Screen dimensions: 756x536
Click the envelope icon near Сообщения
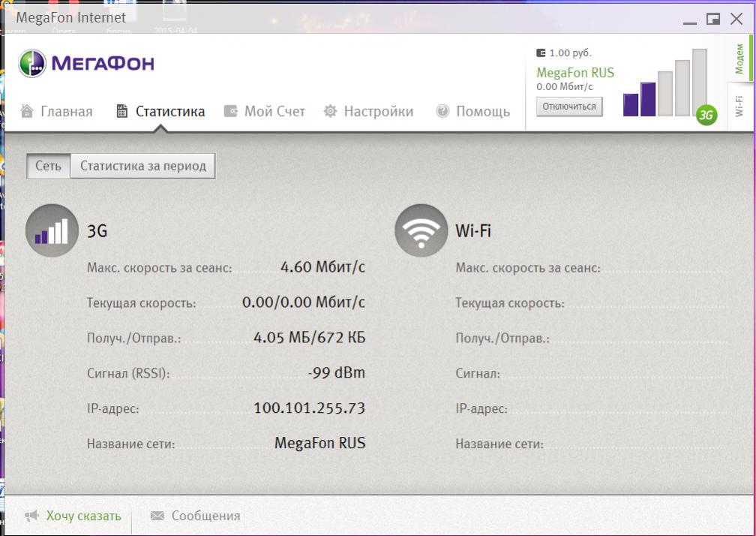click(157, 516)
